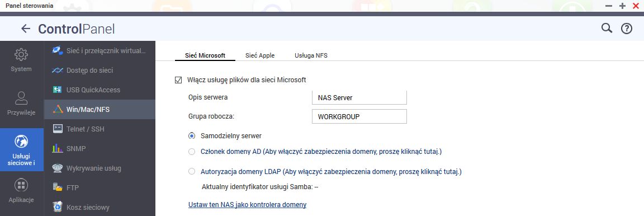Screen dimensions: 644x216
Task: Minimize the Panel sterowania window
Action: pyautogui.click(x=609, y=6)
